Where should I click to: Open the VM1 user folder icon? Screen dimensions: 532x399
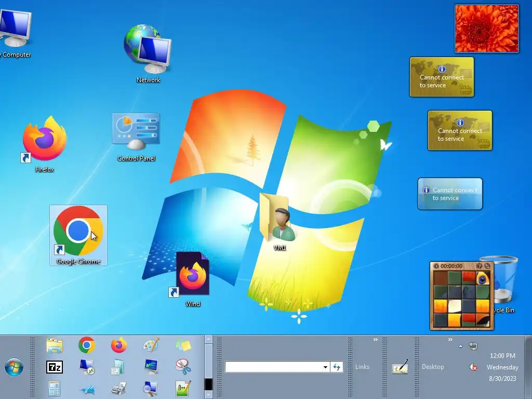pos(278,222)
